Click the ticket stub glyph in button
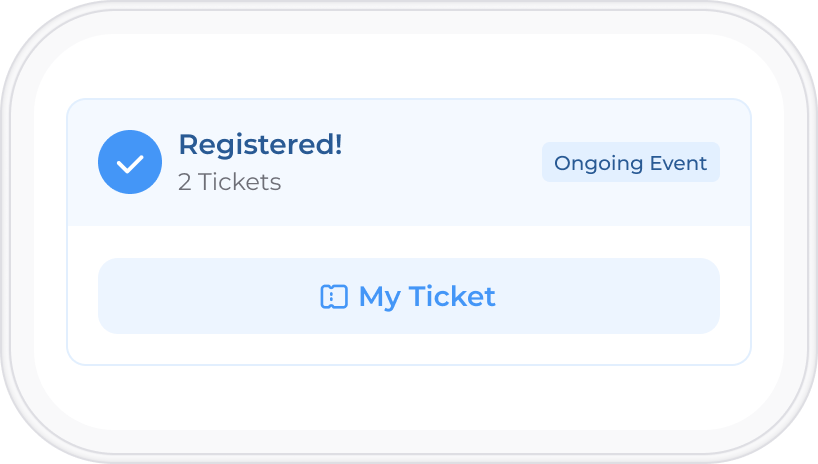 pyautogui.click(x=334, y=296)
